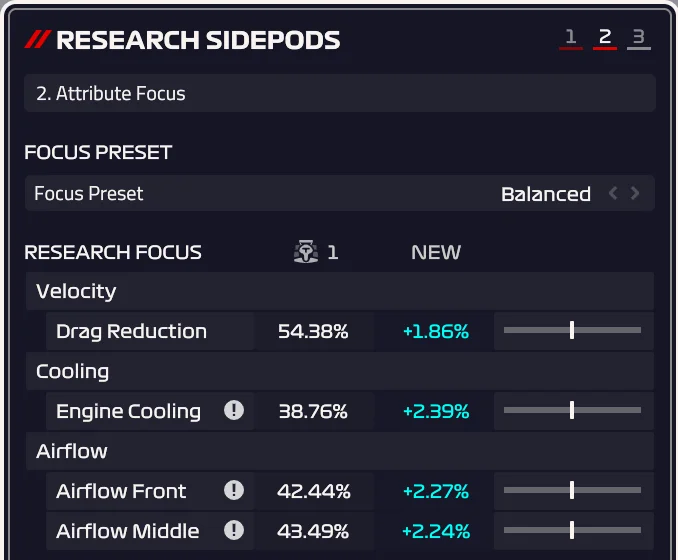Collapse the Cooling category header
Image resolution: width=678 pixels, height=560 pixels.
pyautogui.click(x=340, y=371)
